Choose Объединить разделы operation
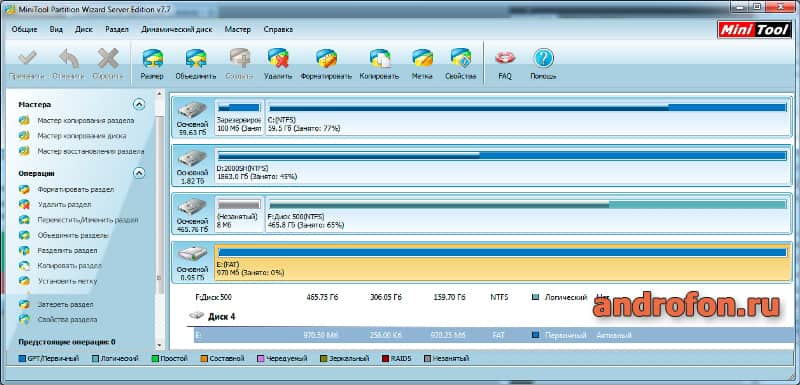Screen dimensions: 800x385 (x=73, y=235)
